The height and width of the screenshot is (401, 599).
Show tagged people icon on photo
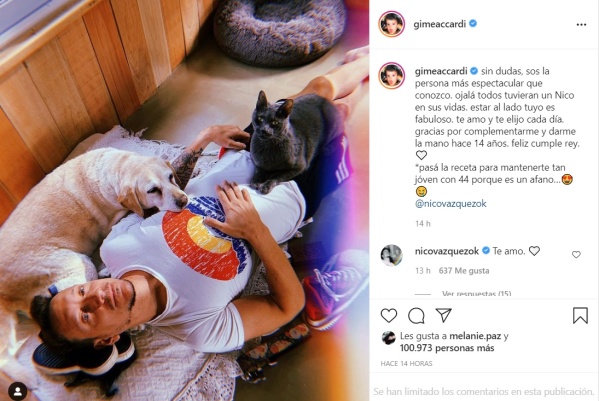(x=18, y=391)
